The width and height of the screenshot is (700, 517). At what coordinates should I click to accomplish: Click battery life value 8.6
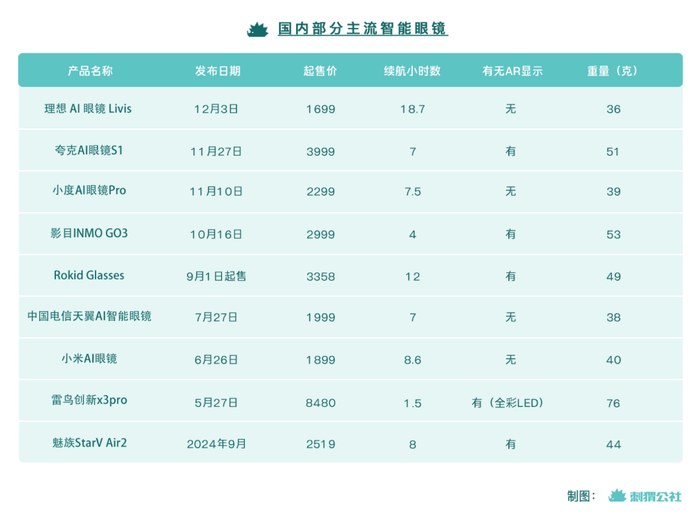[412, 360]
